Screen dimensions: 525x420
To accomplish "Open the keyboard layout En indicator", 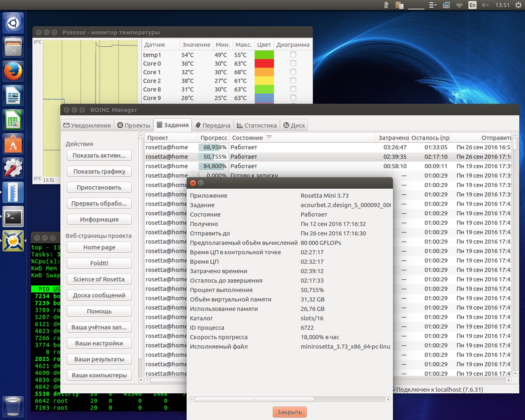I will [472, 5].
